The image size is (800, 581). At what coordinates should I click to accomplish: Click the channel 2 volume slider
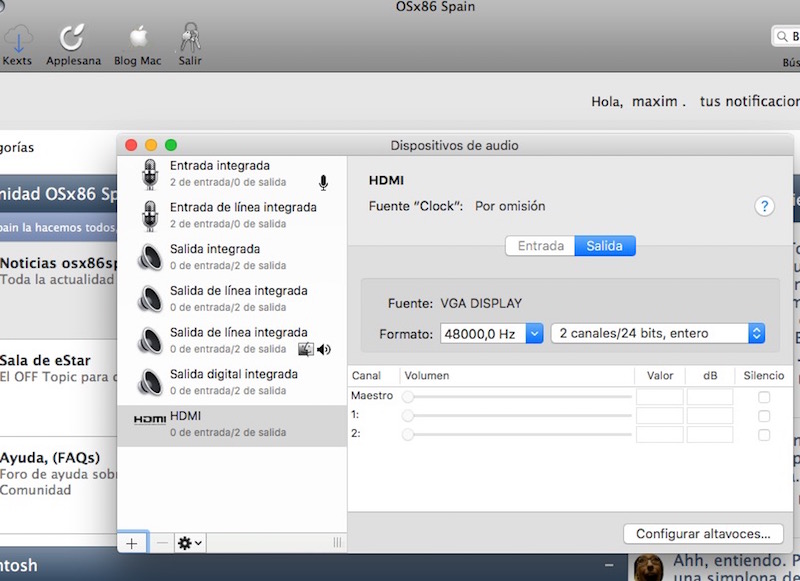tap(516, 435)
